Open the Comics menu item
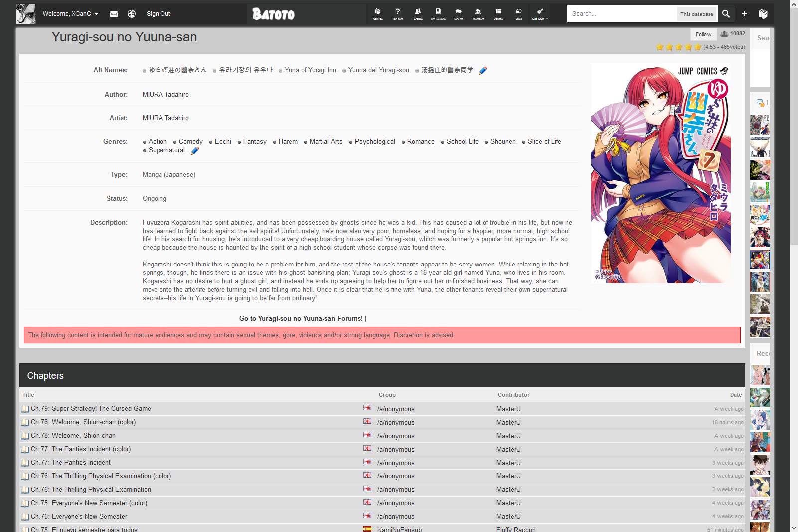This screenshot has height=532, width=798. pyautogui.click(x=377, y=13)
